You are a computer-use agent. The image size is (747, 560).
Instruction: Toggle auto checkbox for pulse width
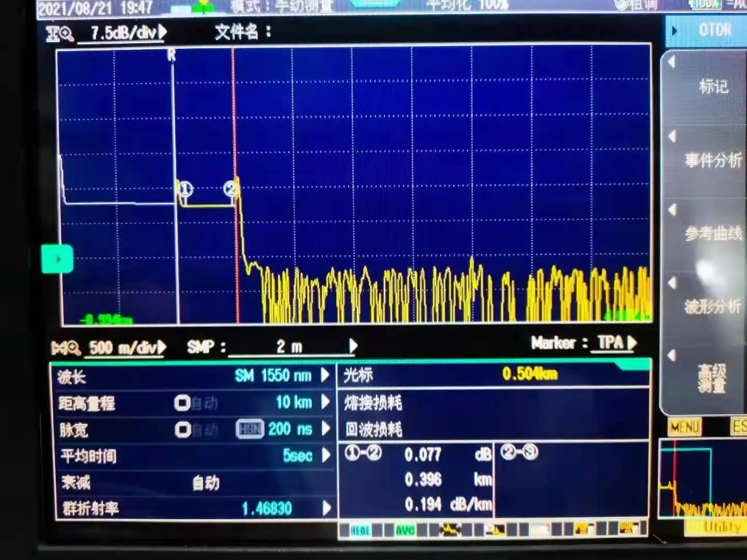pyautogui.click(x=182, y=429)
